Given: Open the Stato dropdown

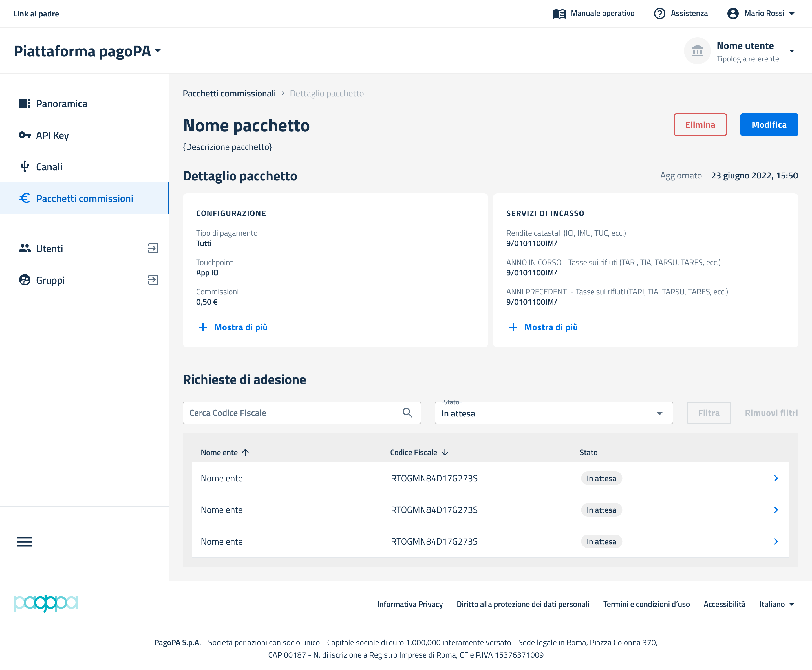Looking at the screenshot, I should click(553, 413).
